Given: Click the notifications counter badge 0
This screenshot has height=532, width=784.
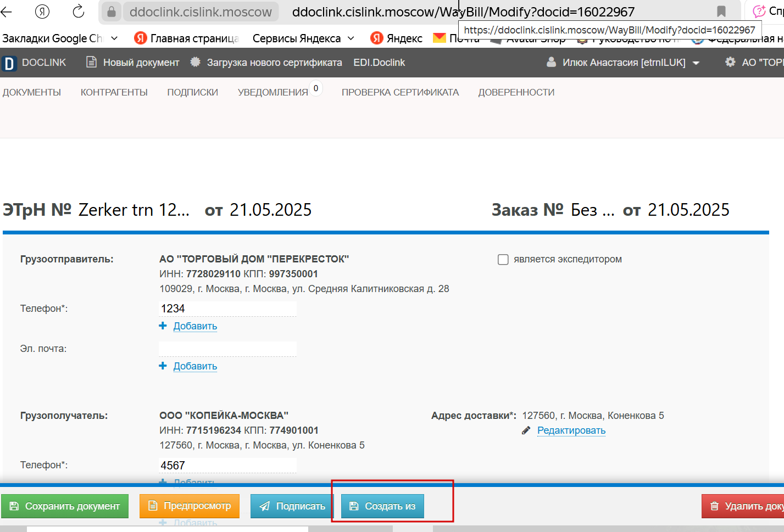Looking at the screenshot, I should click(x=316, y=88).
